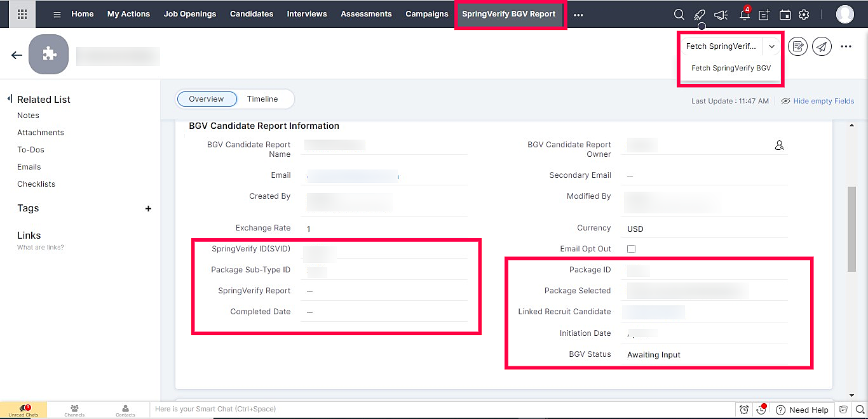Click the Fetch SpringVerif... button
This screenshot has width=868, height=419.
(721, 46)
